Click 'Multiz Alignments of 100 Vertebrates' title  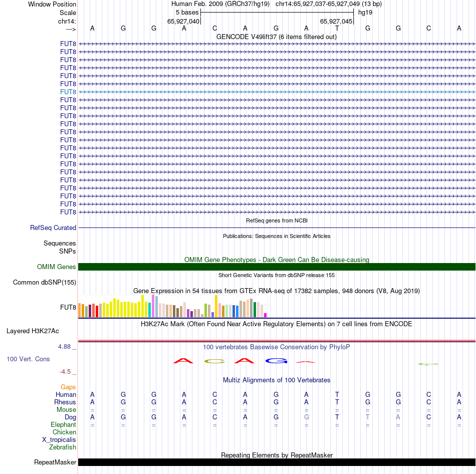[x=277, y=380]
